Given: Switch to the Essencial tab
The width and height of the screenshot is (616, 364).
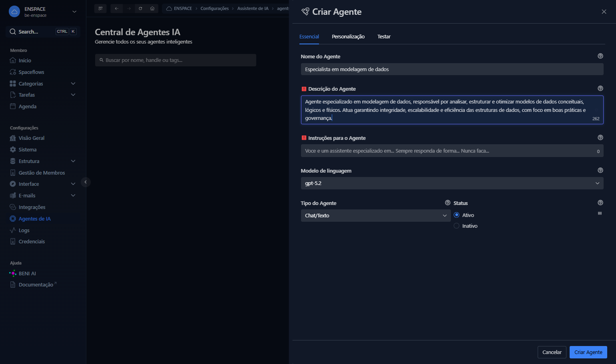Looking at the screenshot, I should point(309,37).
